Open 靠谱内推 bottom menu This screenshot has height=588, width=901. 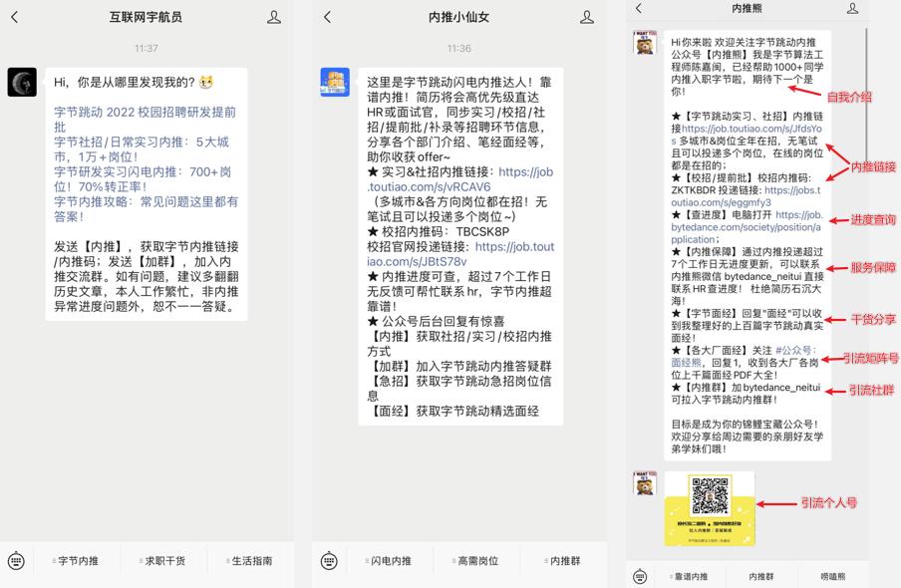690,576
